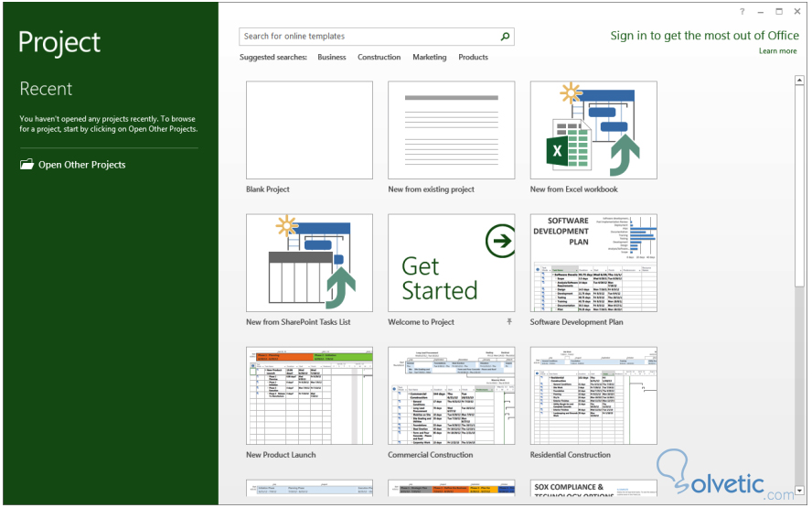
Task: Select the Blank Project thumbnail
Action: (x=309, y=130)
